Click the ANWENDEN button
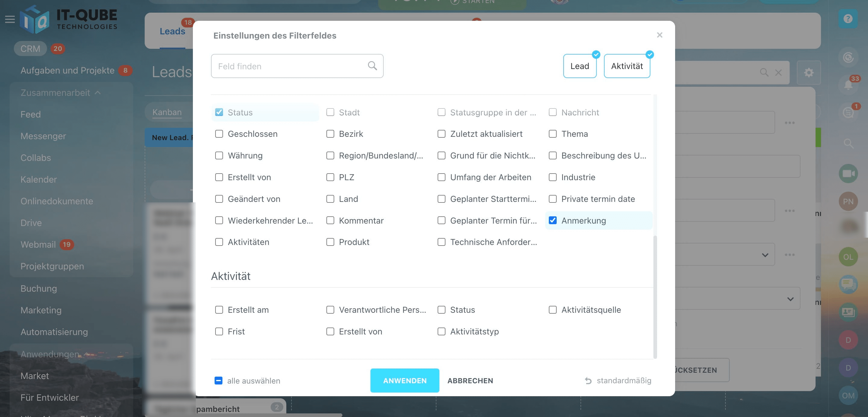 tap(405, 380)
